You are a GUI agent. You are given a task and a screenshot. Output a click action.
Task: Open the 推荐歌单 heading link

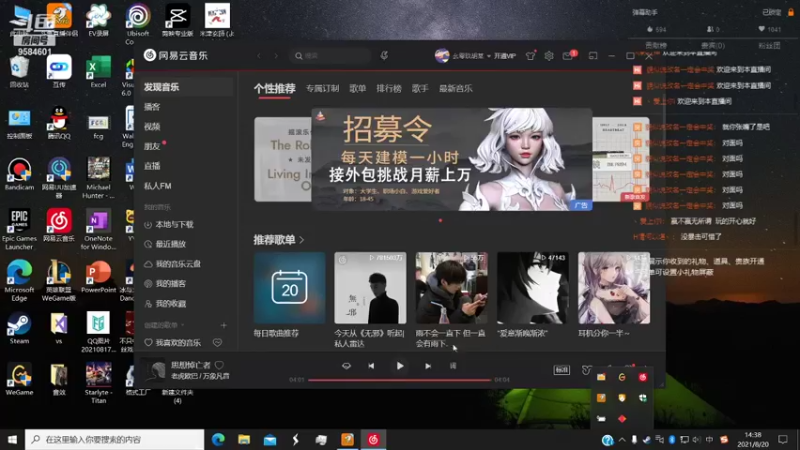click(x=279, y=240)
